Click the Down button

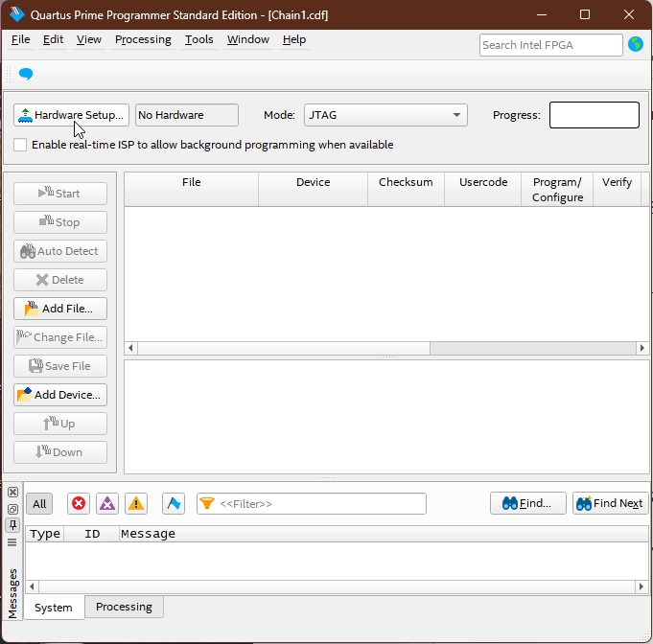tap(60, 452)
